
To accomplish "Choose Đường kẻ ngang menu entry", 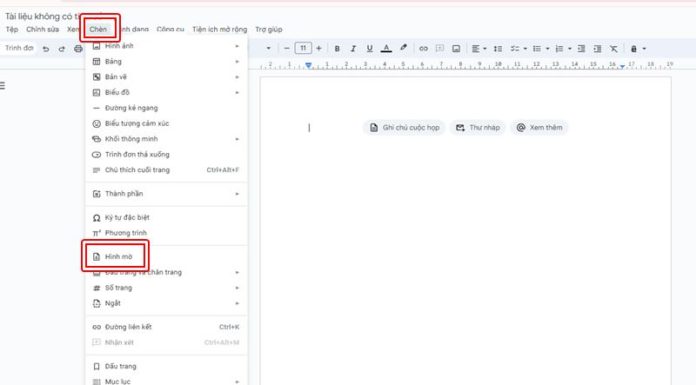I will pyautogui.click(x=166, y=108).
